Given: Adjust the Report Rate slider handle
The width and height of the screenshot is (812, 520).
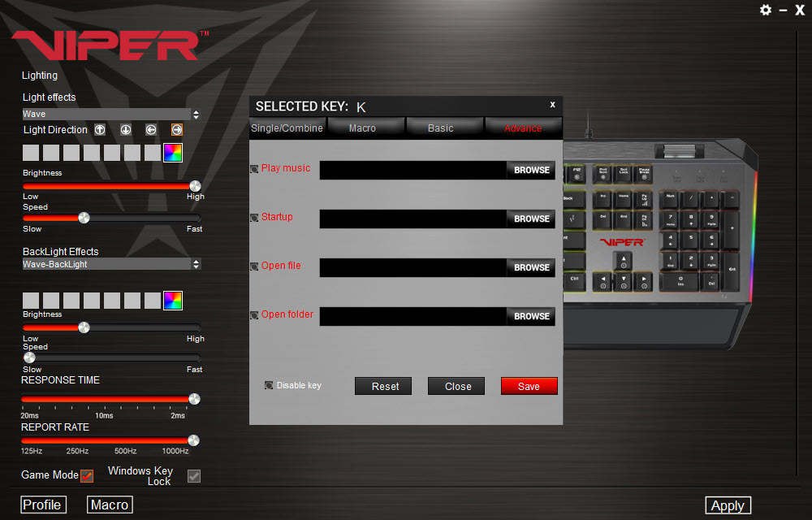Looking at the screenshot, I should [194, 440].
